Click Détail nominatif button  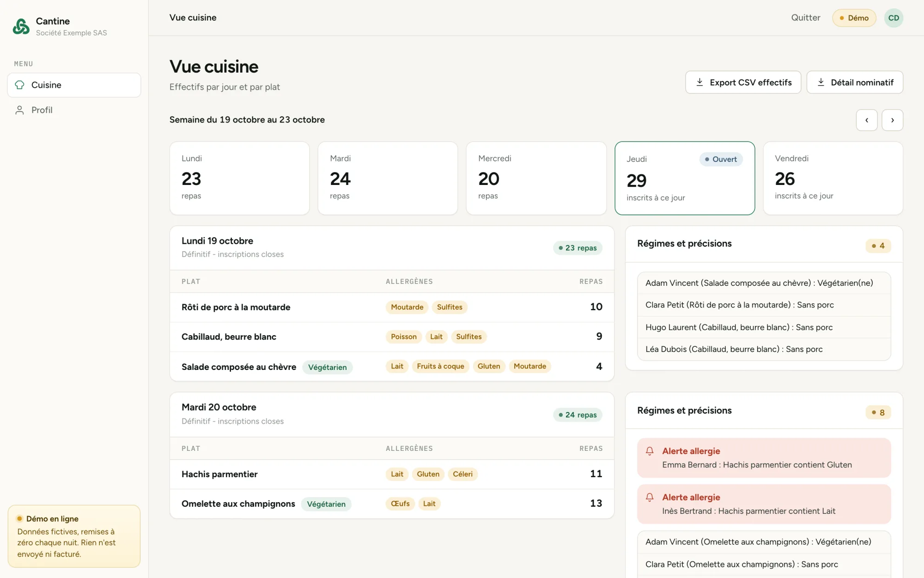[x=855, y=82]
